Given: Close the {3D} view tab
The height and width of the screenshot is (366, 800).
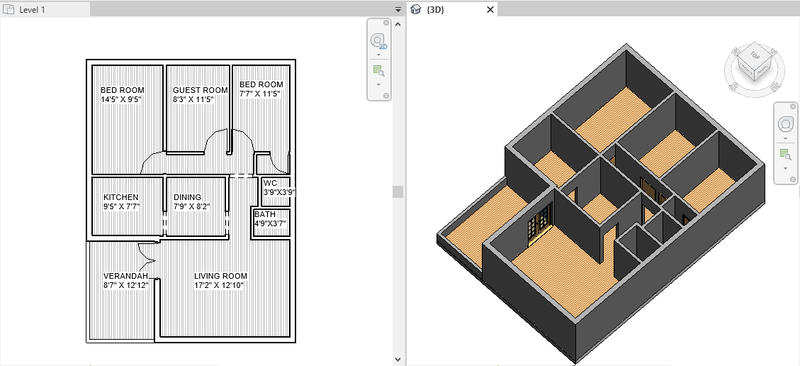Looking at the screenshot, I should click(490, 9).
